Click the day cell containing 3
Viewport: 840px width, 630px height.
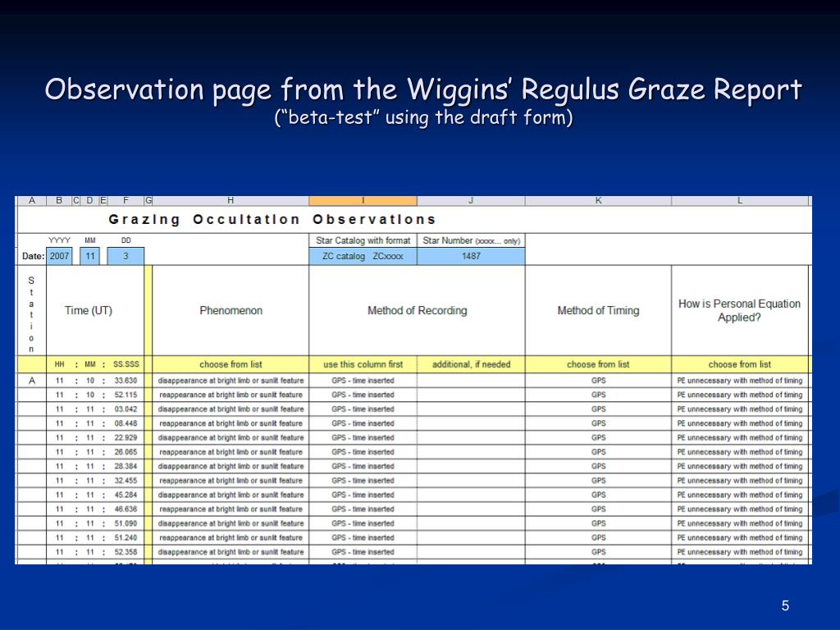coord(126,256)
